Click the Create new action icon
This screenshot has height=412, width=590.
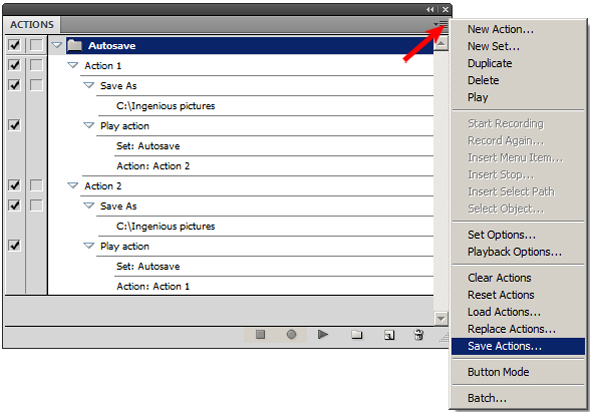tap(389, 335)
